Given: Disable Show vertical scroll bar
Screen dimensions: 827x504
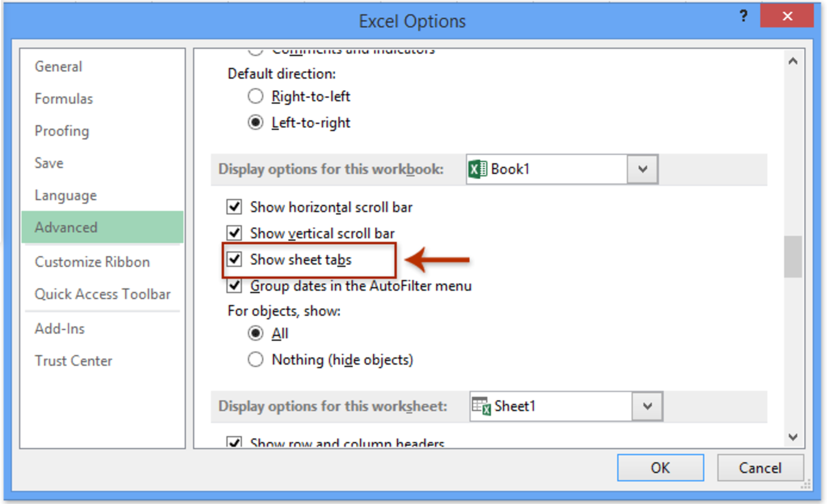Looking at the screenshot, I should [234, 233].
